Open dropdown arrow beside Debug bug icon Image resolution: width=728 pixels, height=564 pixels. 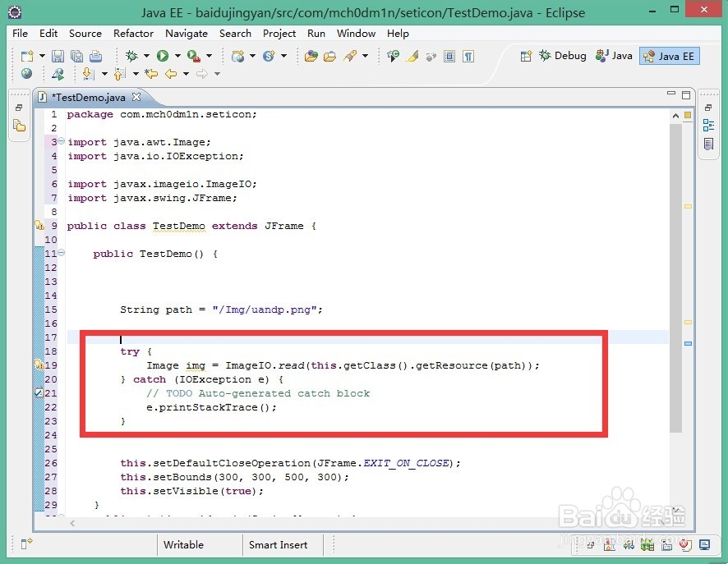point(146,56)
